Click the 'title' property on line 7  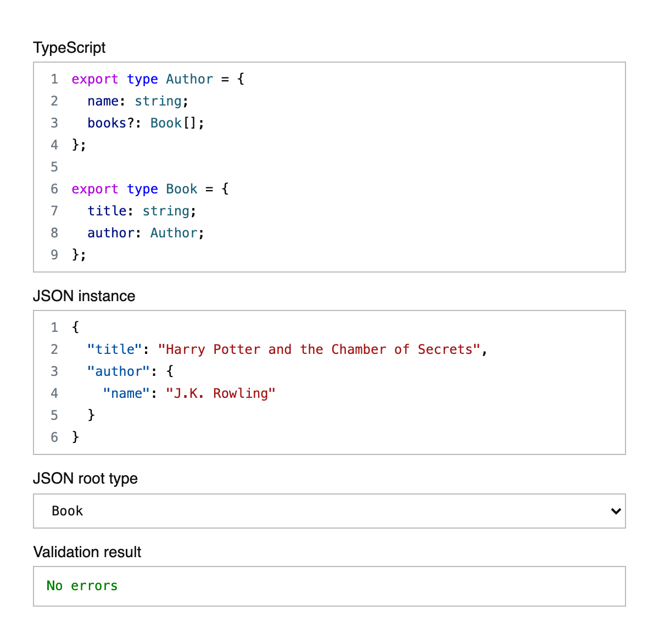107,211
